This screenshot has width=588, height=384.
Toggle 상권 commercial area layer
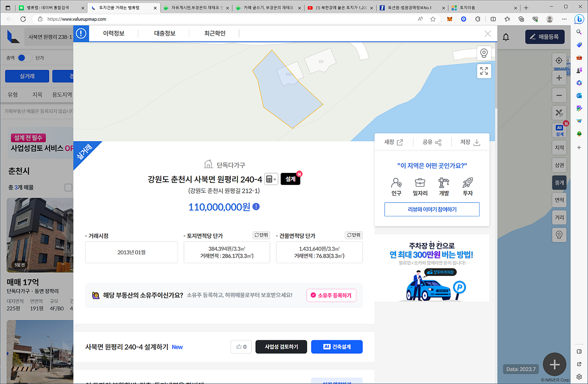click(559, 165)
